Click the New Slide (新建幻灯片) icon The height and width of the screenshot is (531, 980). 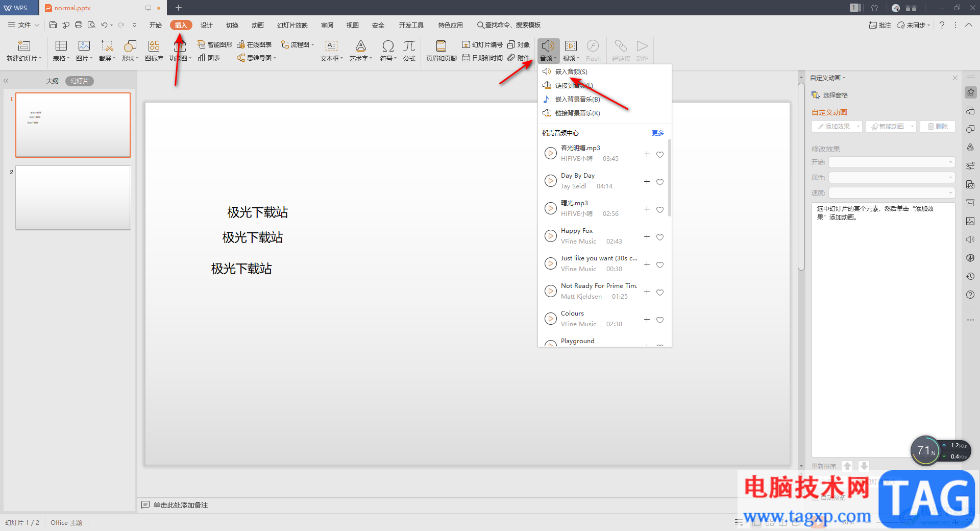coord(23,46)
